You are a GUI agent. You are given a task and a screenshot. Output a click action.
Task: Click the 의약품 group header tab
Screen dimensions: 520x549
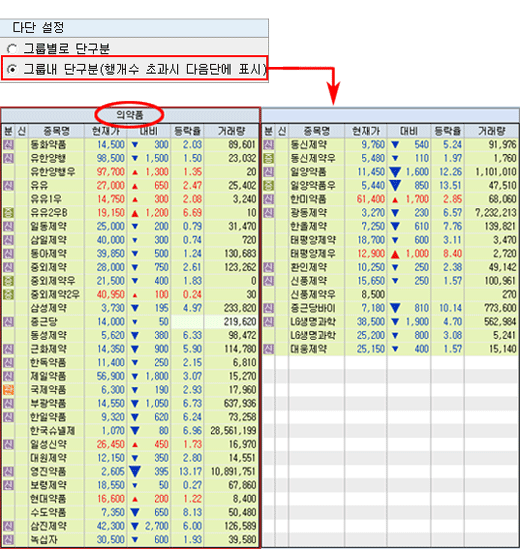pyautogui.click(x=130, y=115)
